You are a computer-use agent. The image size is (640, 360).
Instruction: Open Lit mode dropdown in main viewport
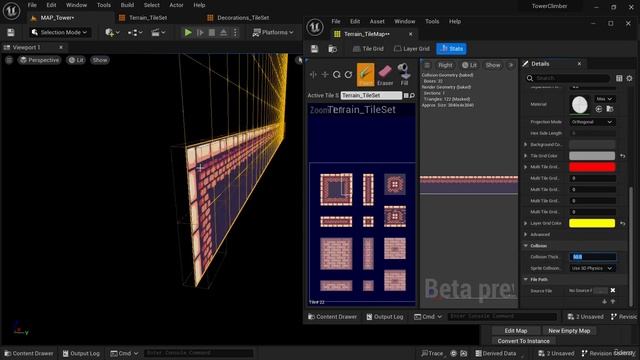coord(76,60)
